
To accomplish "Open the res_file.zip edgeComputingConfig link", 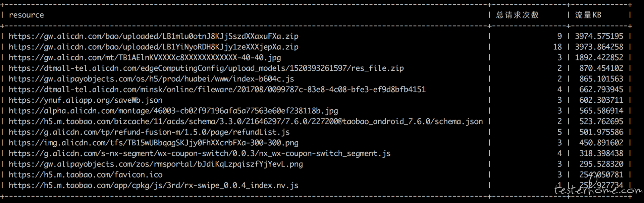I will coord(206,68).
